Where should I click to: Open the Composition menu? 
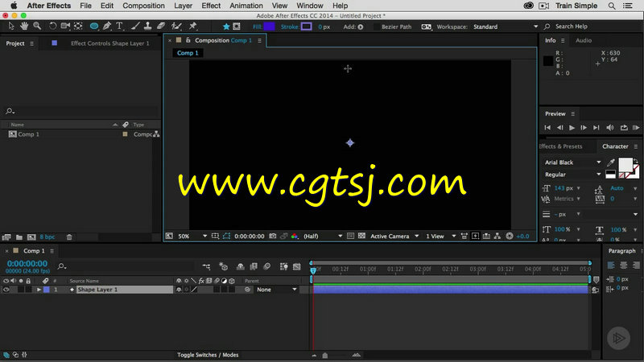[143, 6]
